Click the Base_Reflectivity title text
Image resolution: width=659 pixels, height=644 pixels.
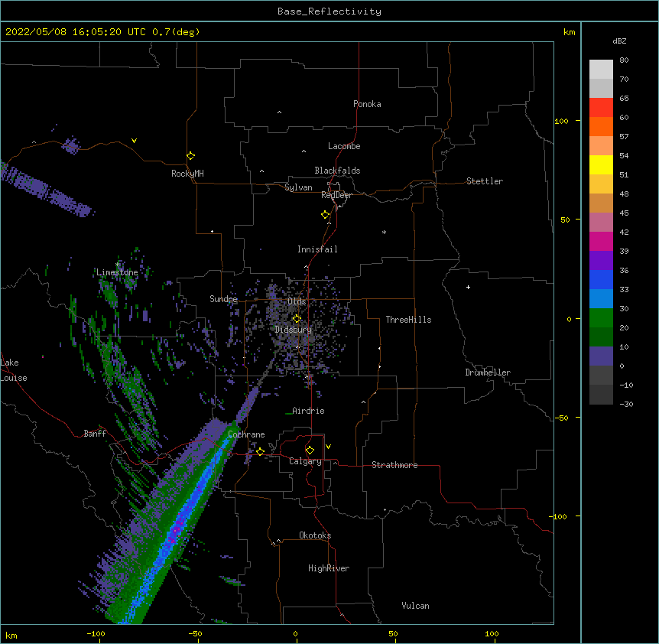(x=329, y=11)
